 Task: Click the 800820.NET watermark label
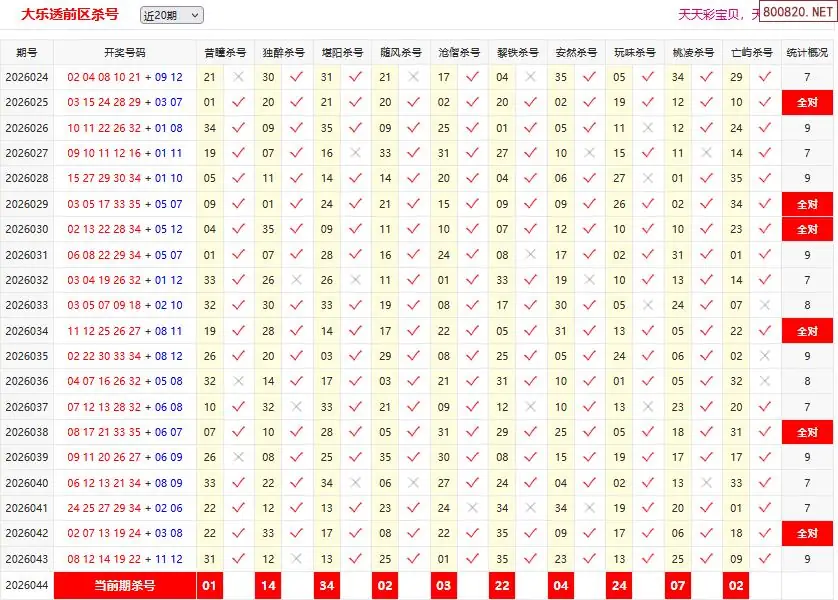(x=797, y=12)
